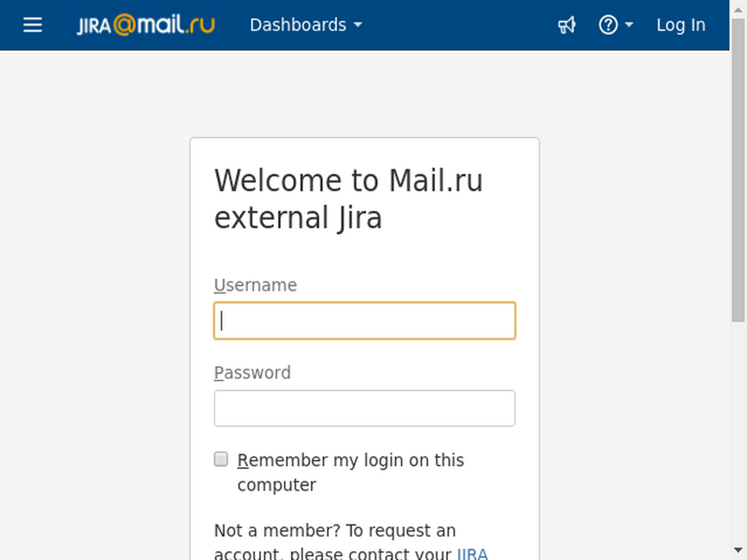Focus the Password input field
The image size is (747, 560).
click(365, 408)
